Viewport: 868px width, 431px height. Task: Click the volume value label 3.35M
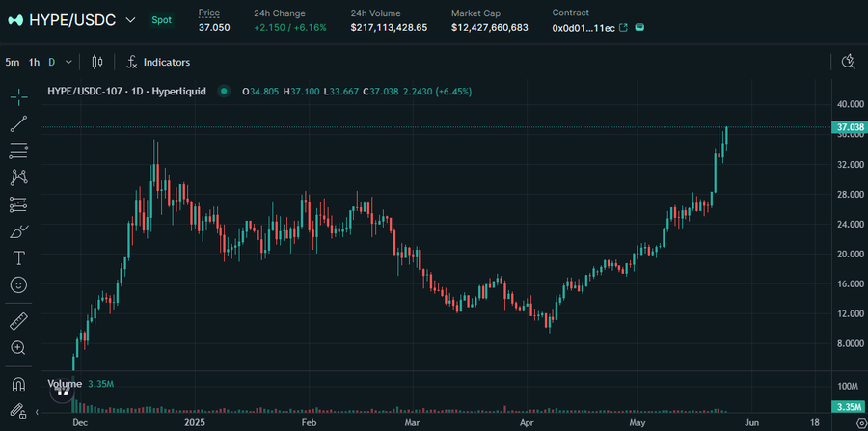click(x=850, y=408)
